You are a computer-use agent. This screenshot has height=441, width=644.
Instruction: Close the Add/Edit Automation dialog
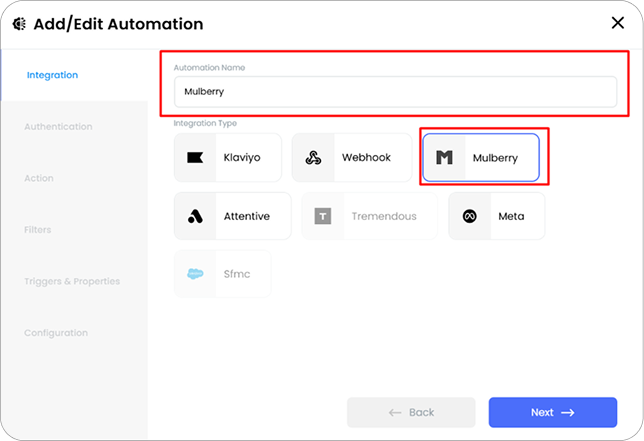point(618,23)
